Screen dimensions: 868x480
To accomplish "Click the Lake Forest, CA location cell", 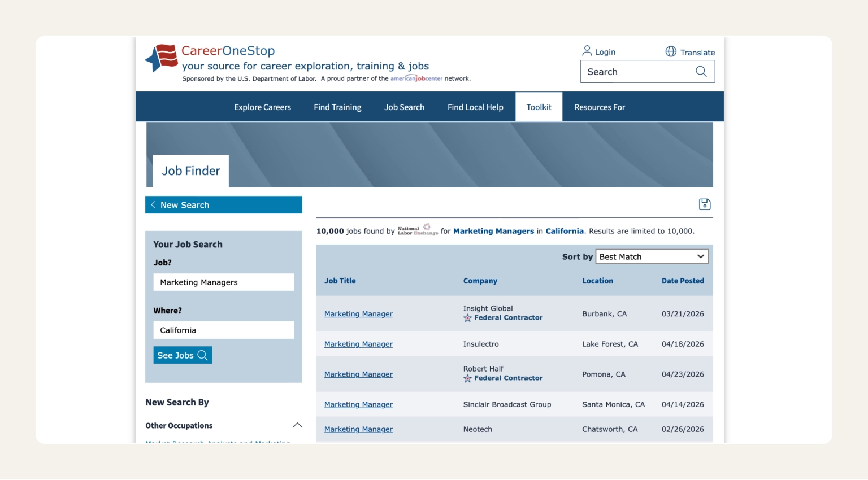I will pyautogui.click(x=610, y=344).
